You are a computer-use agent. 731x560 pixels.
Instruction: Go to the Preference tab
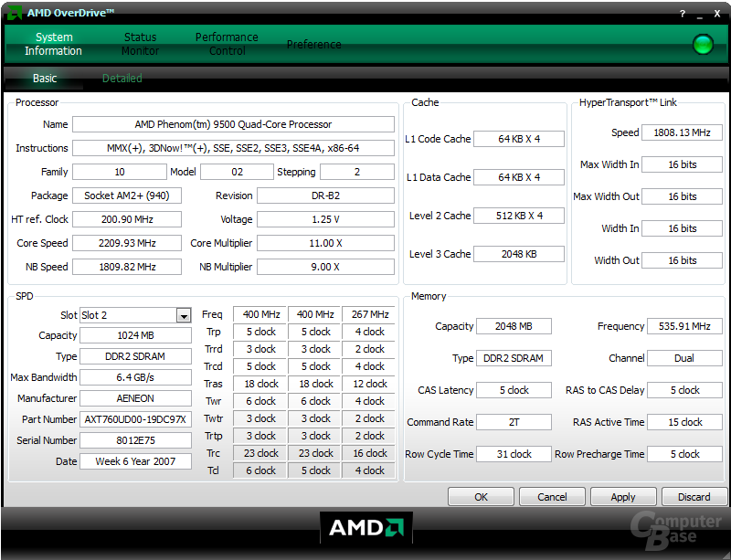[313, 44]
